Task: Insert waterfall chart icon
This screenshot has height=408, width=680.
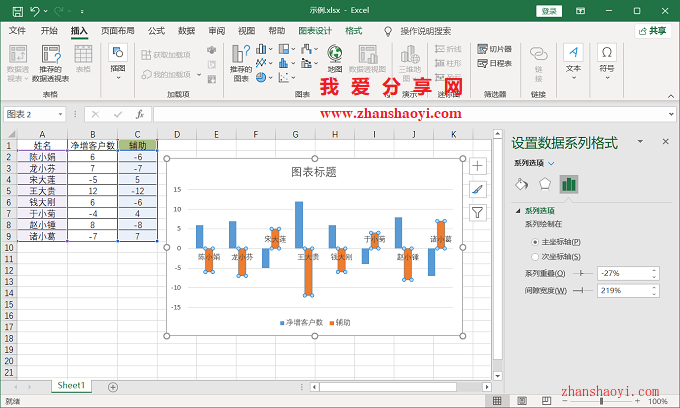Action: point(307,49)
